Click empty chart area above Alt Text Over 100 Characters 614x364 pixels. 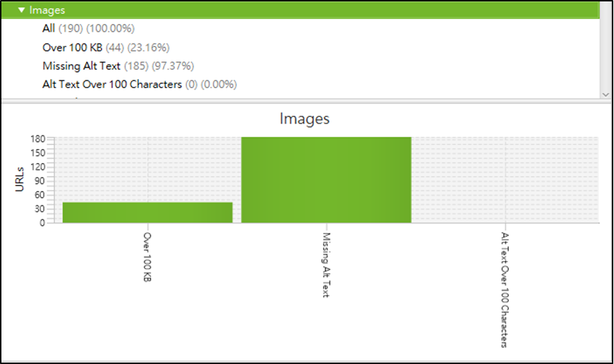point(505,180)
